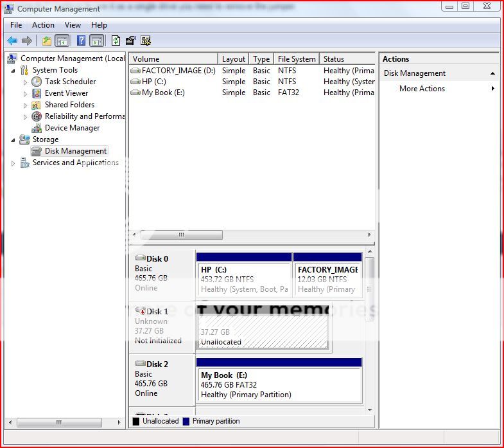Click the black Unallocated legend swatch

(136, 421)
